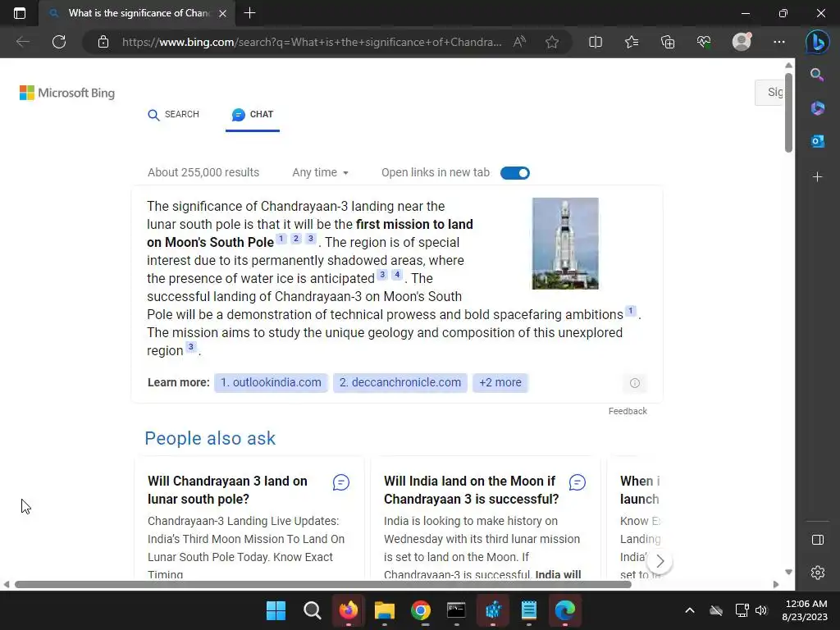Screen dimensions: 840x630
Task: Open volume control in system tray
Action: tap(761, 610)
